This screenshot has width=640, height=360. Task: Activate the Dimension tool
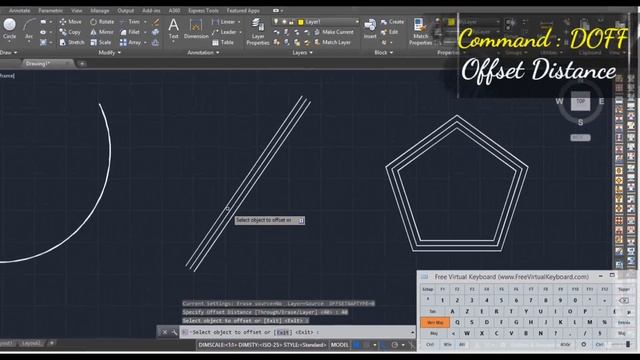pos(196,29)
